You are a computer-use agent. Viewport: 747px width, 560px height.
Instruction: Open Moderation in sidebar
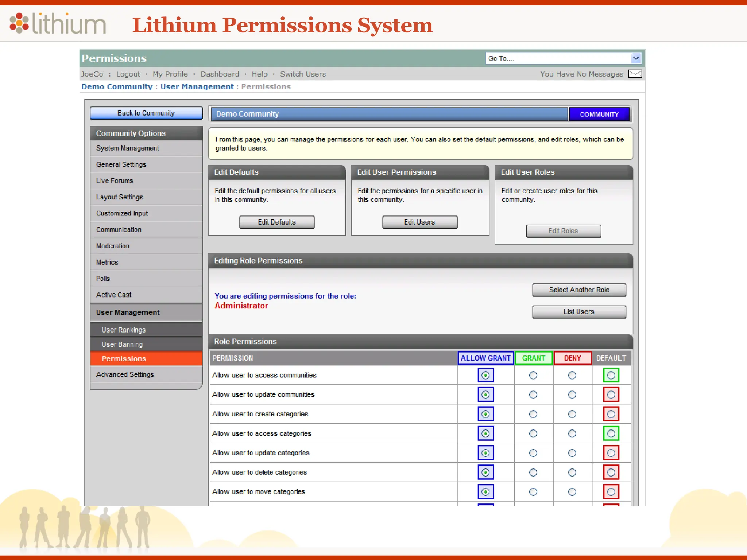point(146,246)
